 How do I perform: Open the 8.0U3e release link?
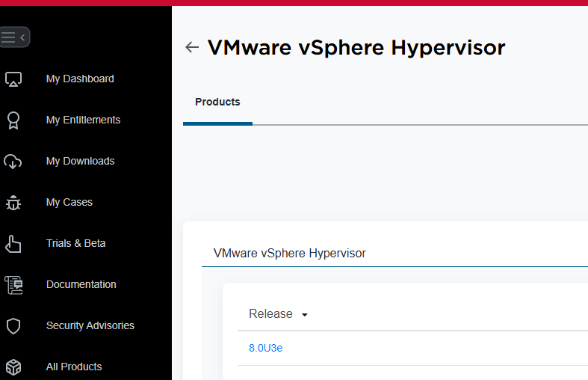click(265, 348)
